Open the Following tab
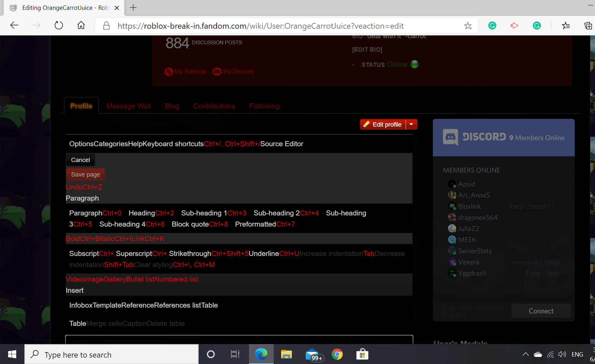Viewport: 595px width, 364px height. click(265, 106)
